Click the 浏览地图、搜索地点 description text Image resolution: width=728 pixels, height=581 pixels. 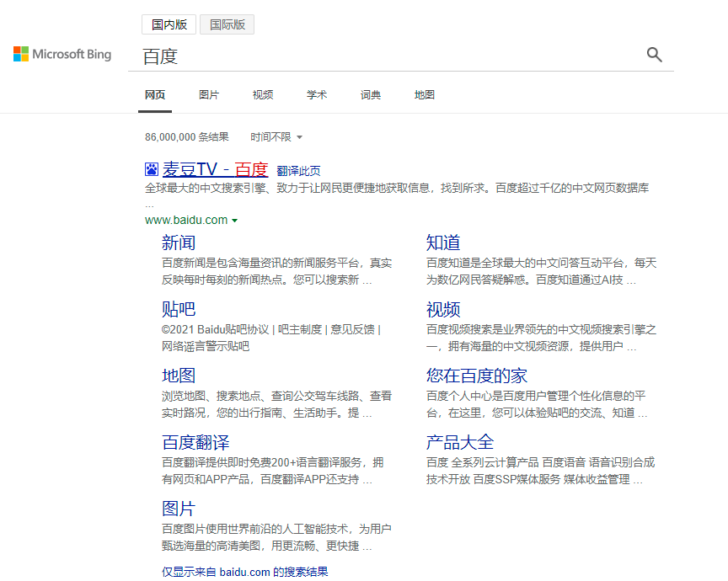point(276,404)
